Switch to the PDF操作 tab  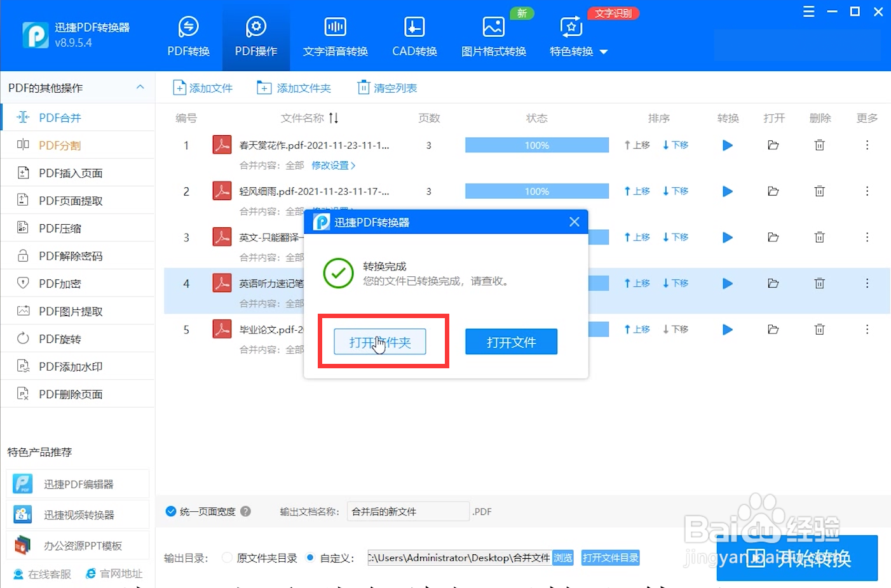256,36
